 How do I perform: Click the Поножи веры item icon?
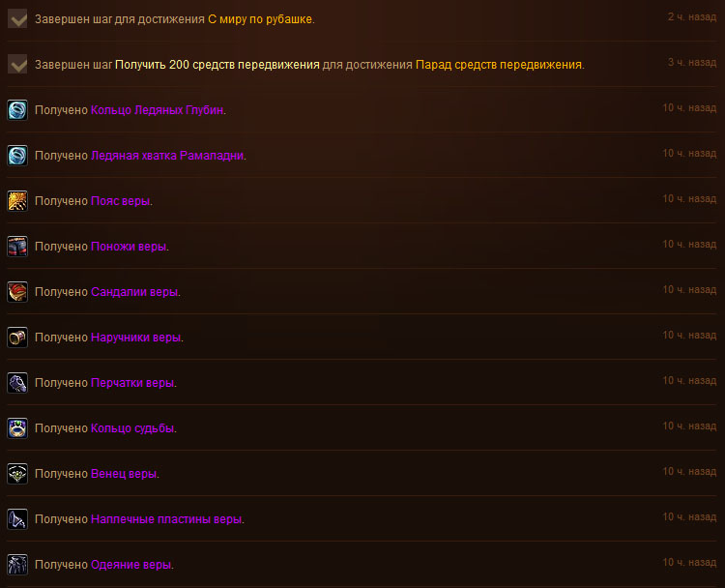(17, 247)
